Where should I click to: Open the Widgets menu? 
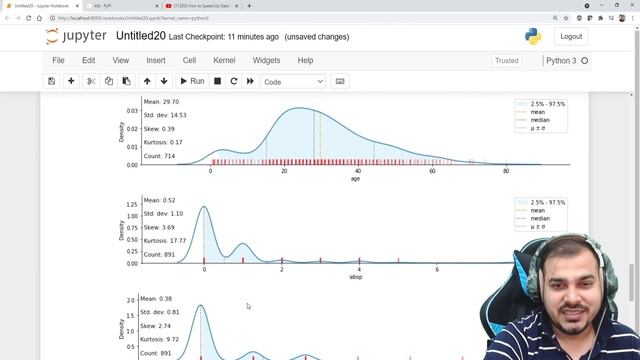click(266, 60)
